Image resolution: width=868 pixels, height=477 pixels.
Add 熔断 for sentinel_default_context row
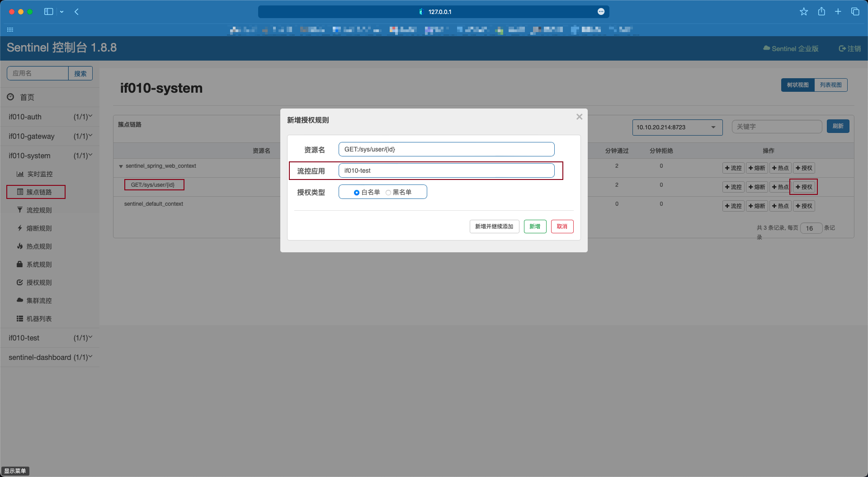click(757, 206)
